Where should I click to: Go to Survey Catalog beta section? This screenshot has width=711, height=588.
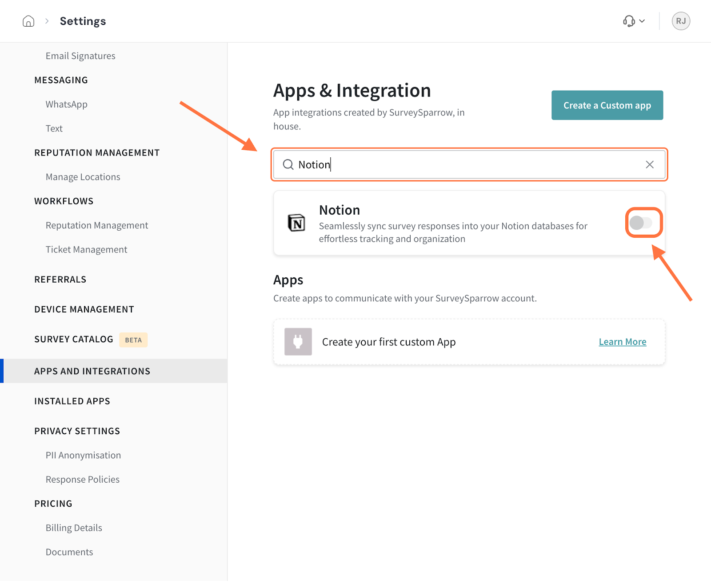click(74, 340)
